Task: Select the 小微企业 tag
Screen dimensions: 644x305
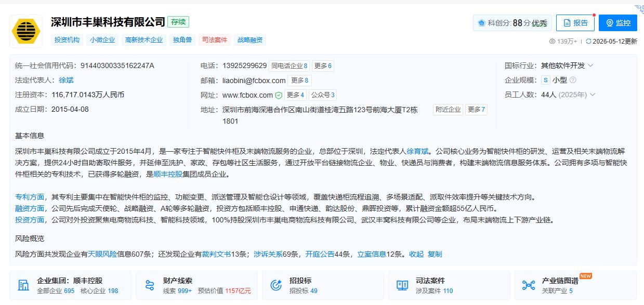Action: 102,40
